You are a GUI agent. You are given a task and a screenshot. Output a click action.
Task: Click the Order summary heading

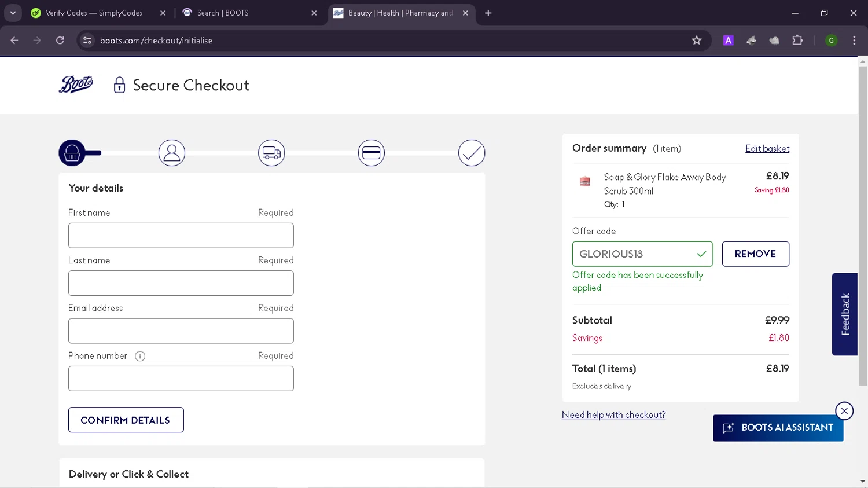pos(609,148)
